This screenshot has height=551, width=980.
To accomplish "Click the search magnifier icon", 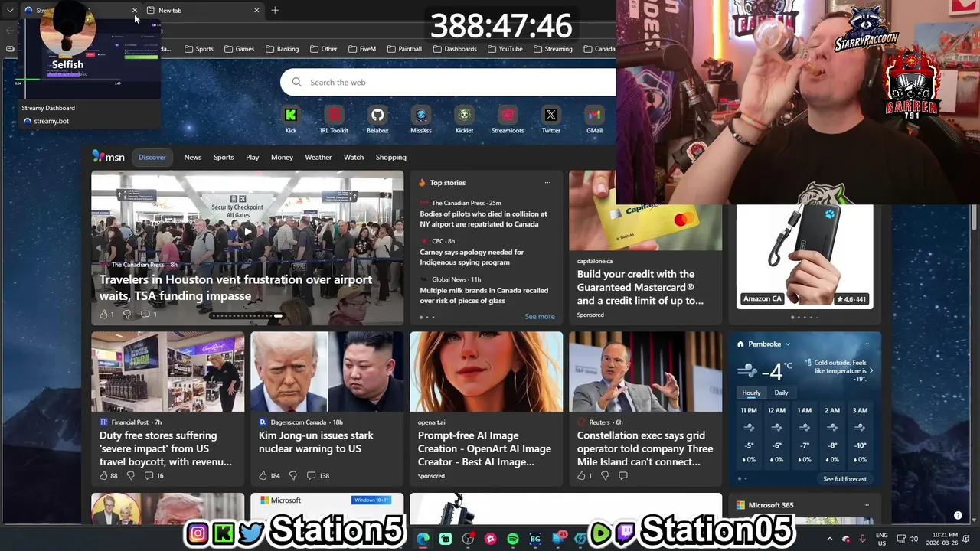I will coord(297,82).
